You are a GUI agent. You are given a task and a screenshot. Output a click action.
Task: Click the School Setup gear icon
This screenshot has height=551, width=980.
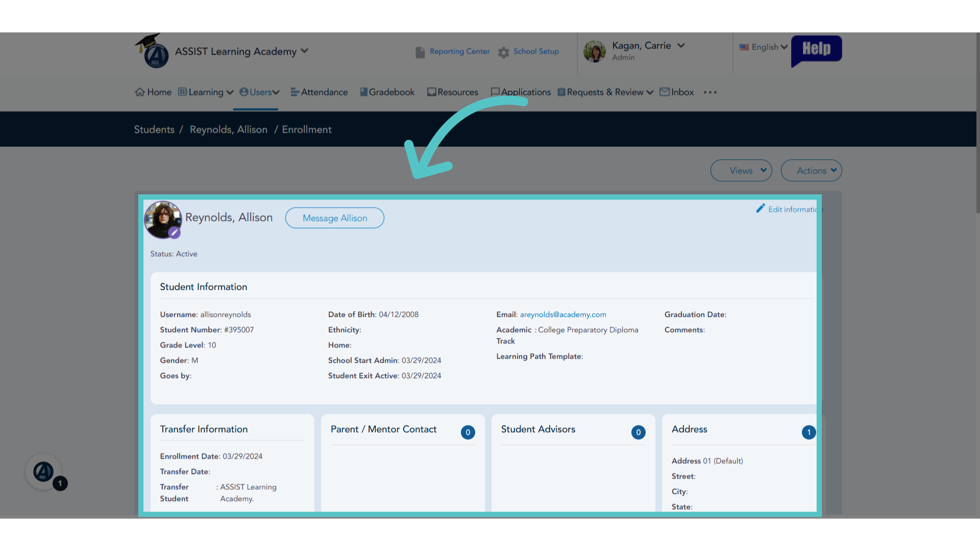click(504, 52)
